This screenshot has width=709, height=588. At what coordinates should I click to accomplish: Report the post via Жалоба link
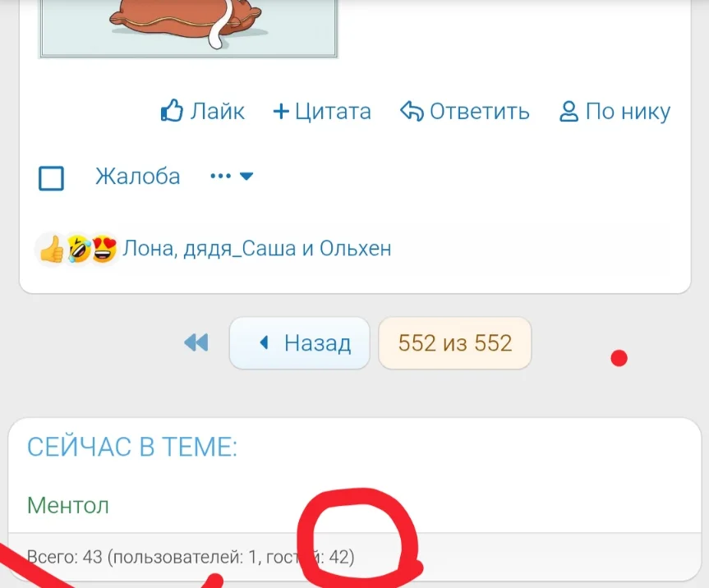[138, 177]
